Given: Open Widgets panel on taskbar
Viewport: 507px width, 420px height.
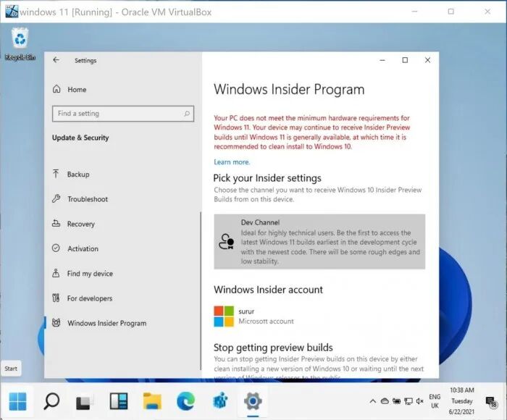Looking at the screenshot, I should pos(118,401).
